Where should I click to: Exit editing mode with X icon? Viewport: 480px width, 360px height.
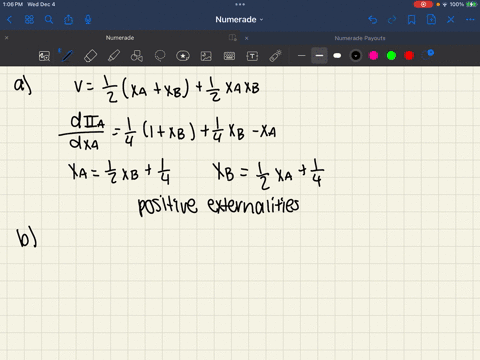[x=451, y=20]
